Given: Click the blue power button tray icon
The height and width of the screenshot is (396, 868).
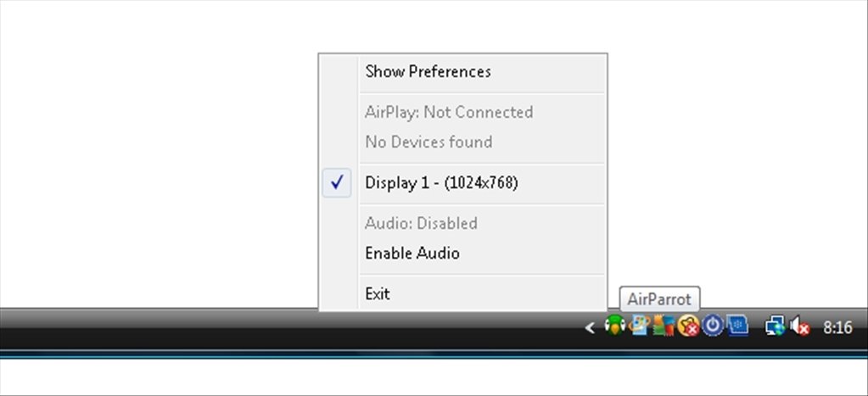Looking at the screenshot, I should (713, 326).
